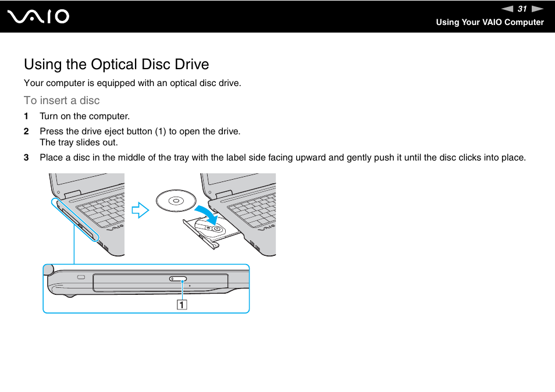Image resolution: width=555 pixels, height=392 pixels.
Task: Click the left laptop illustration
Action: click(87, 215)
